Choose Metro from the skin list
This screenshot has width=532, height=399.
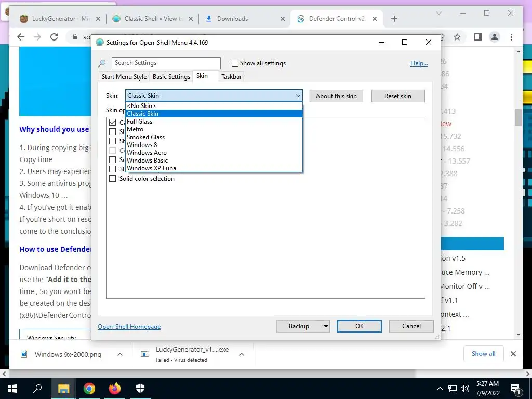pyautogui.click(x=214, y=129)
